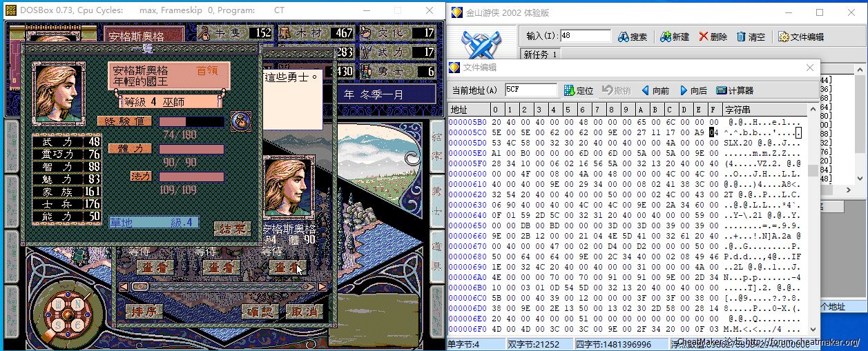Click the 安格斯奧格 portrait in the warrior list

pyautogui.click(x=289, y=187)
